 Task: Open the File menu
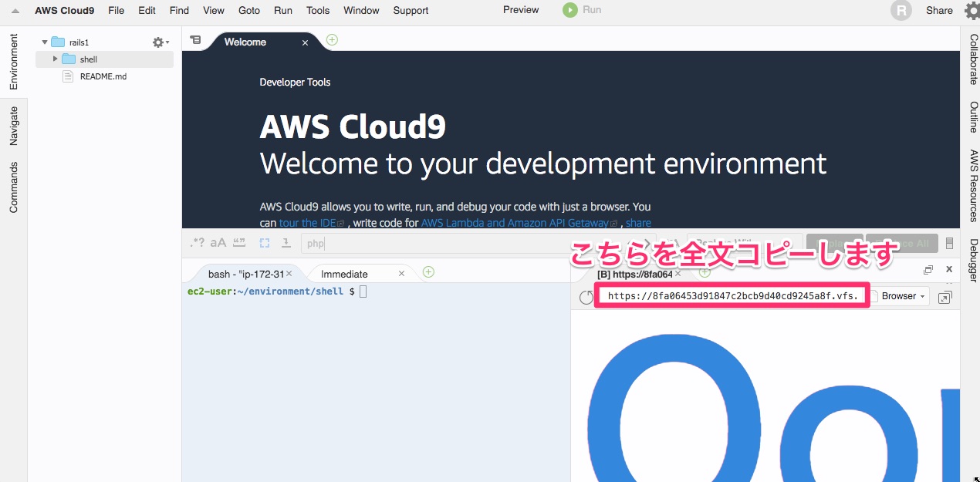[117, 10]
